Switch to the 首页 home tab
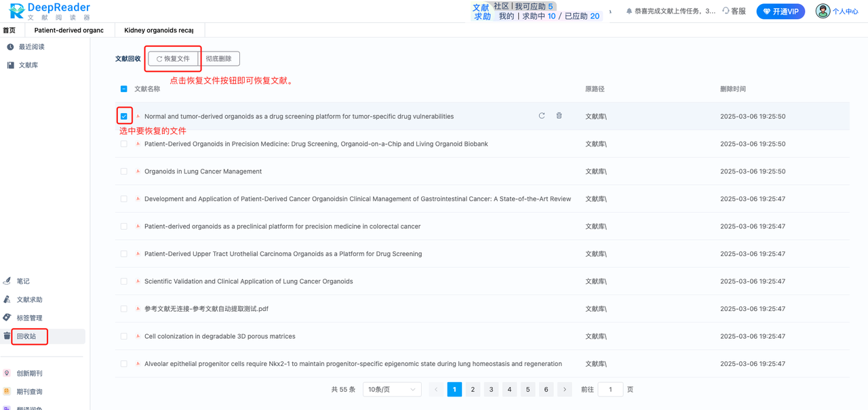Viewport: 868px width, 410px height. click(9, 30)
